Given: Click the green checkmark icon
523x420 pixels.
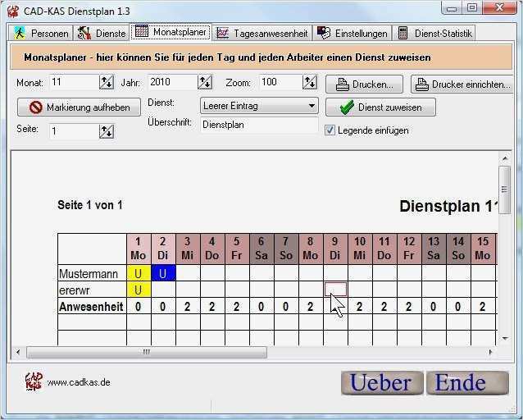Looking at the screenshot, I should pyautogui.click(x=347, y=107).
